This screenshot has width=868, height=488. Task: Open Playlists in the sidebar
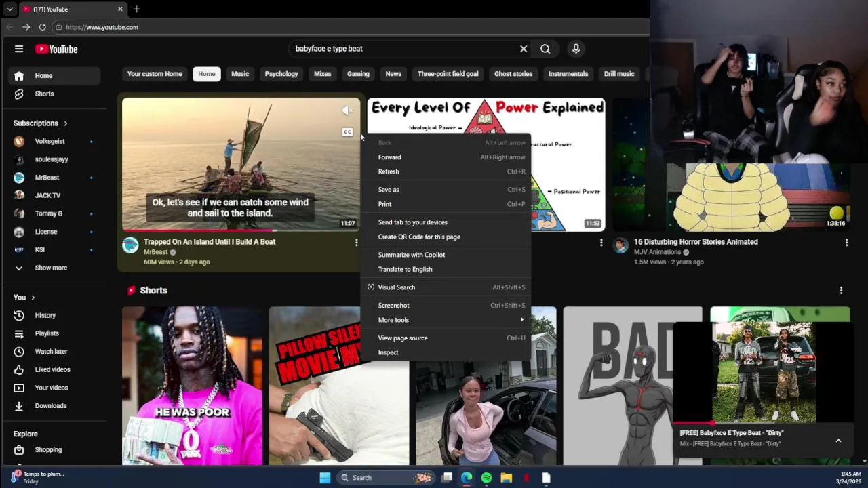(54, 333)
